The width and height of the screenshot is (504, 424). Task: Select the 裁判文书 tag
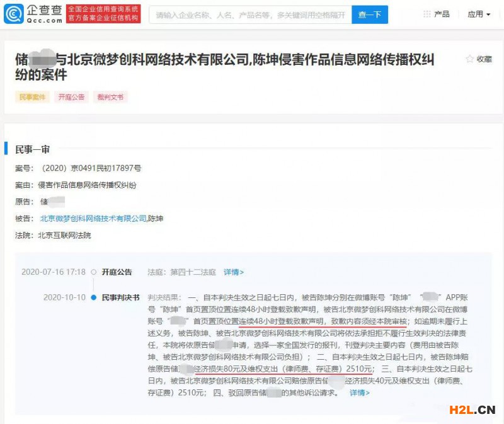coord(110,97)
